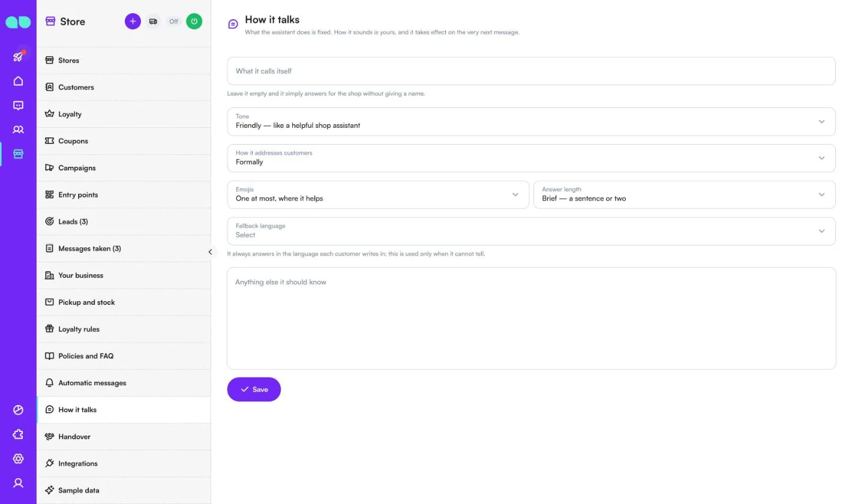Screen dimensions: 852x504
Task: Open the Tone dropdown
Action: [531, 122]
